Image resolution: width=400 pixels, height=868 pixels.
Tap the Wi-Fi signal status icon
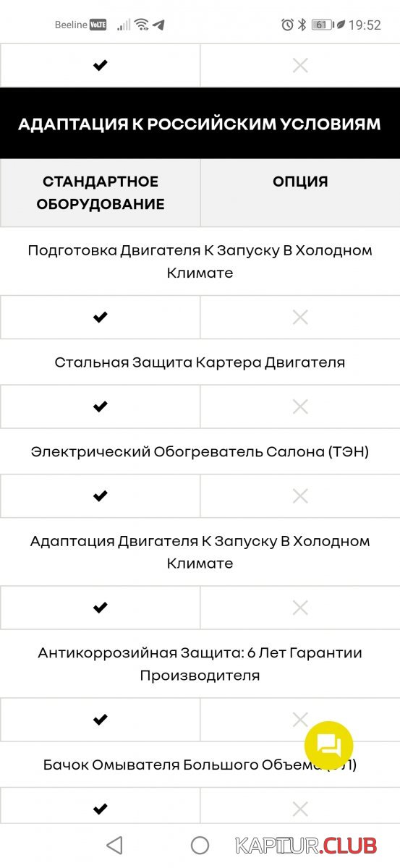click(x=142, y=25)
